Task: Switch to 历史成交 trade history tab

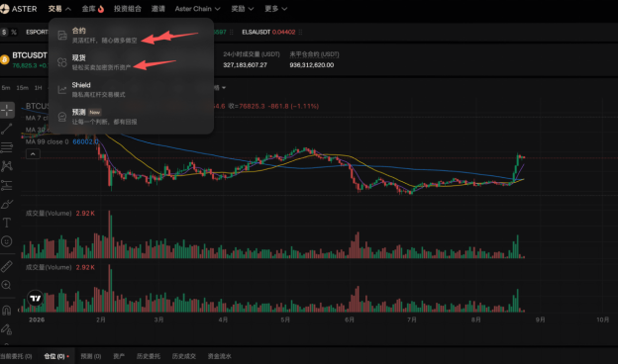Action: pyautogui.click(x=183, y=356)
